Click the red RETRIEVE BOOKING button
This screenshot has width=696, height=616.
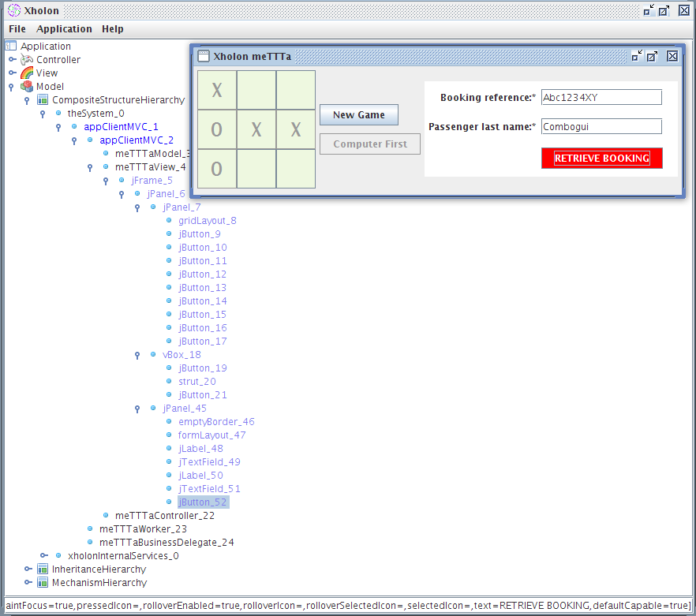602,159
